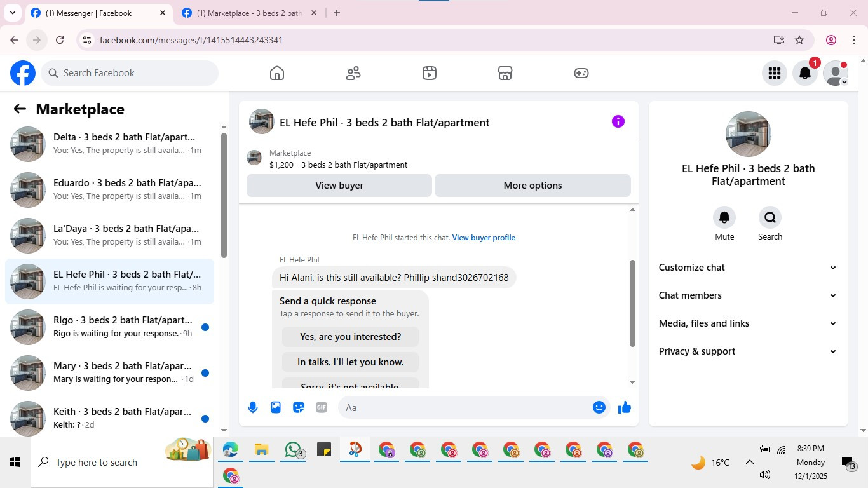This screenshot has width=868, height=488.
Task: Open the Video (Reels) icon
Action: click(x=429, y=73)
